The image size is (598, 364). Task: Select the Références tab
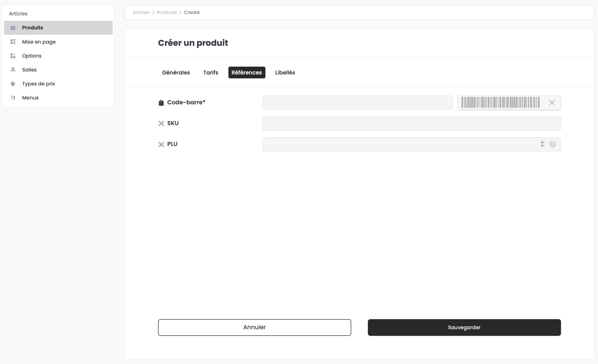click(247, 73)
